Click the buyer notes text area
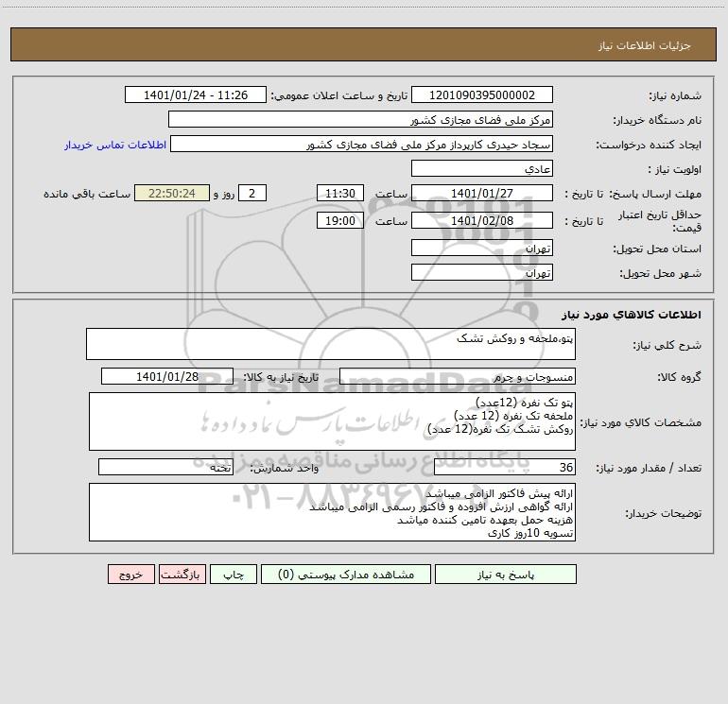Viewport: 728px width, 704px height. coord(332,512)
